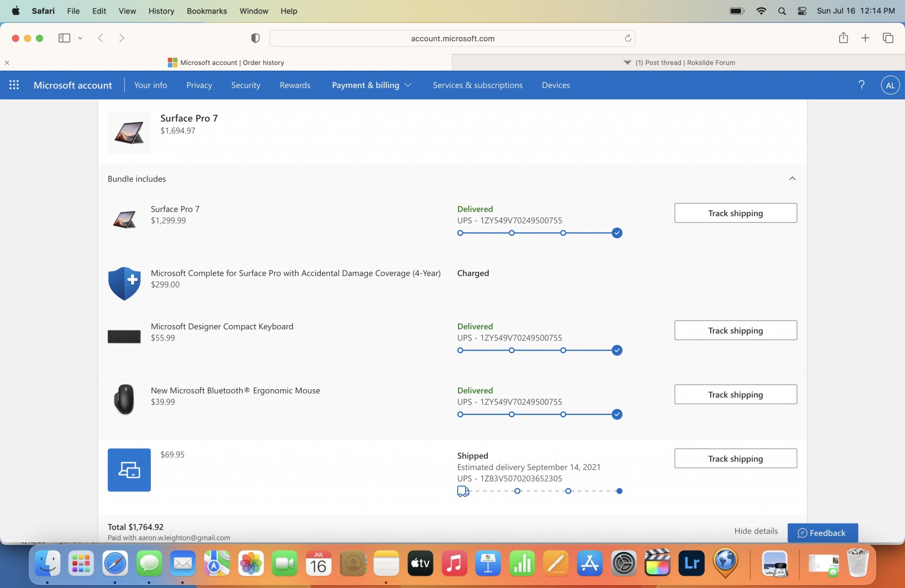This screenshot has height=588, width=905.
Task: Open Spotlight search in menu bar
Action: (x=782, y=11)
